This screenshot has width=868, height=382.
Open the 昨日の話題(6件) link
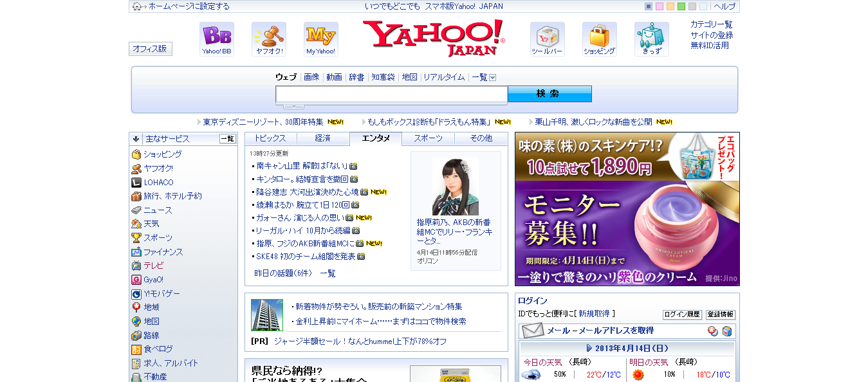click(283, 273)
